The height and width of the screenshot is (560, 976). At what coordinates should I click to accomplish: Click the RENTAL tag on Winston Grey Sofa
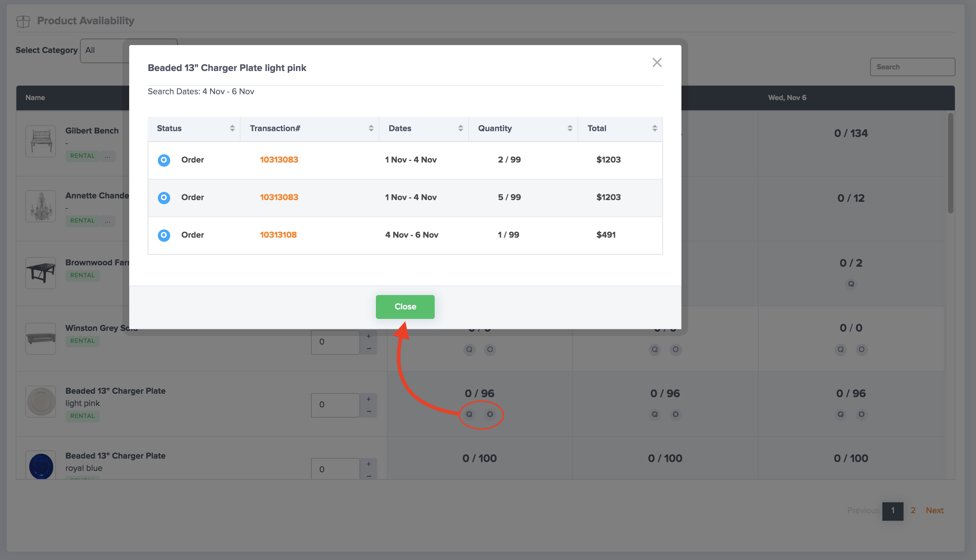pos(82,341)
